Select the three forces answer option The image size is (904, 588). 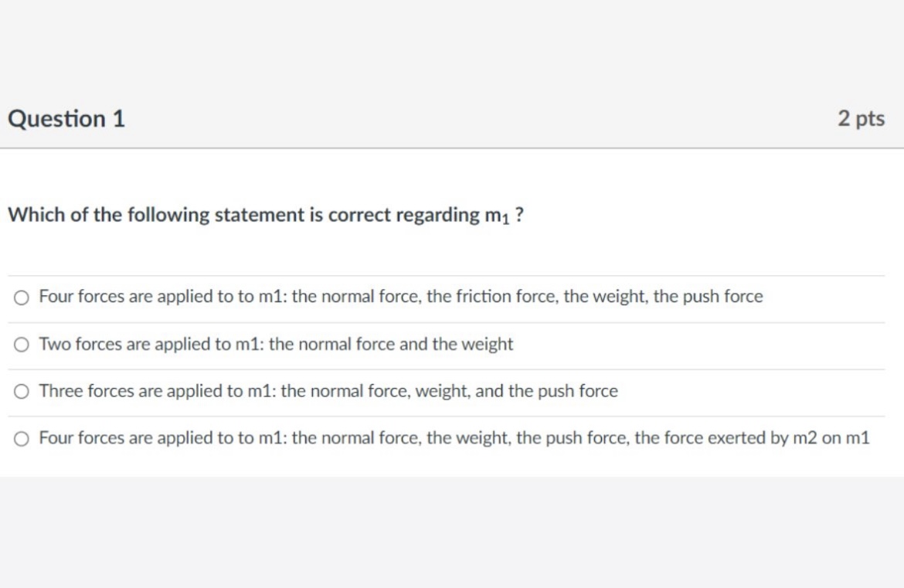(20, 391)
